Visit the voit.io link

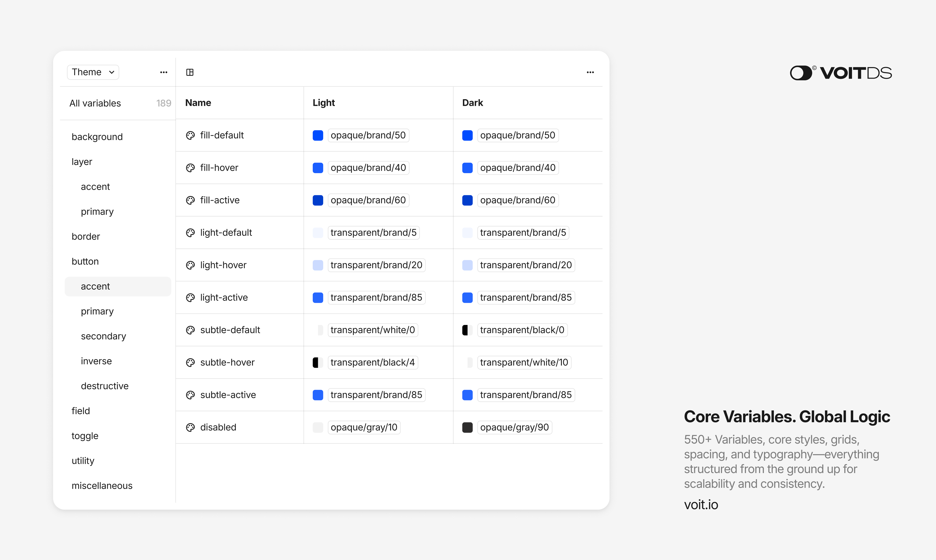pyautogui.click(x=701, y=504)
